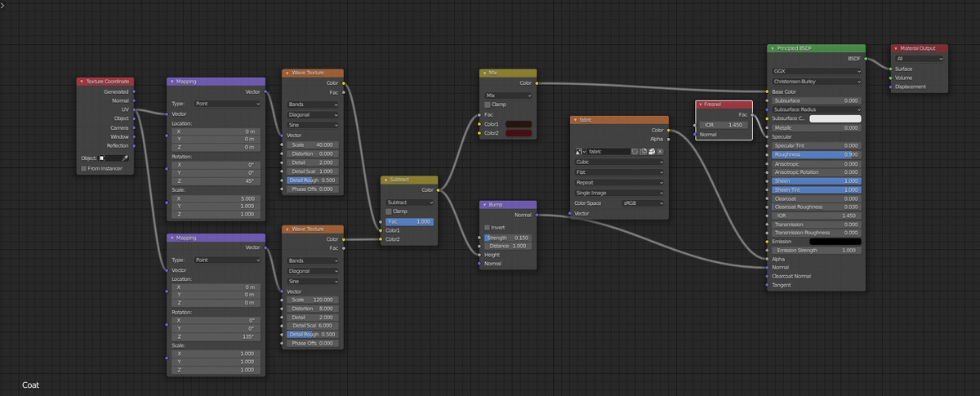This screenshot has height=396, width=980.
Task: Open Diagonal dropdown in bottom Wave Texture
Action: 312,270
